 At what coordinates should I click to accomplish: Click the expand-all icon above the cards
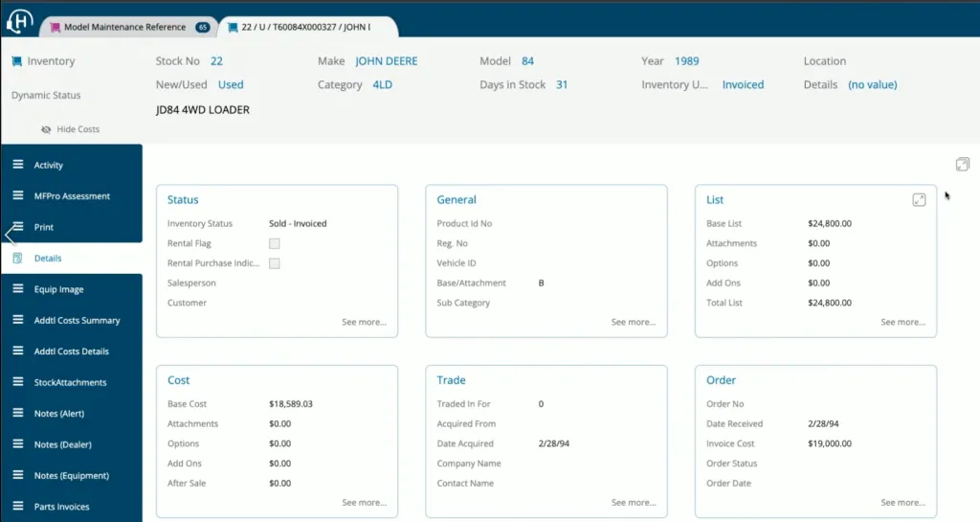[963, 165]
